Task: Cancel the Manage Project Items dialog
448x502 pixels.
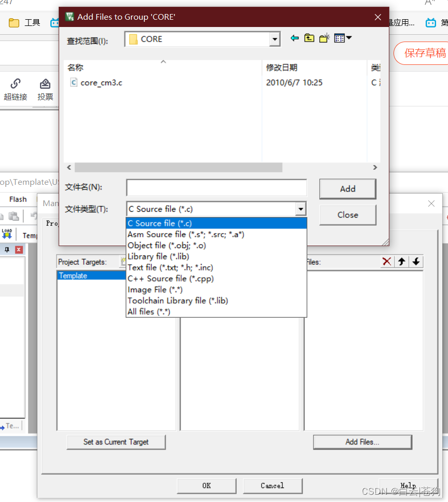Action: point(272,486)
